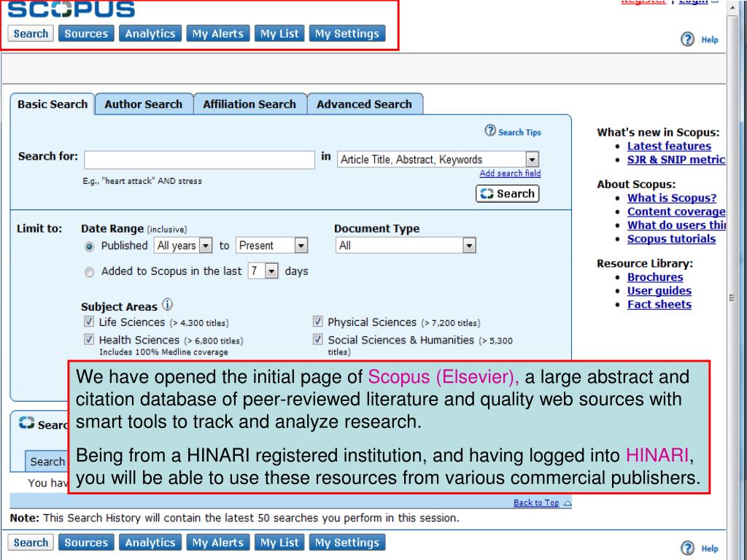Image resolution: width=747 pixels, height=560 pixels.
Task: Click the top Help link text
Action: tap(709, 39)
